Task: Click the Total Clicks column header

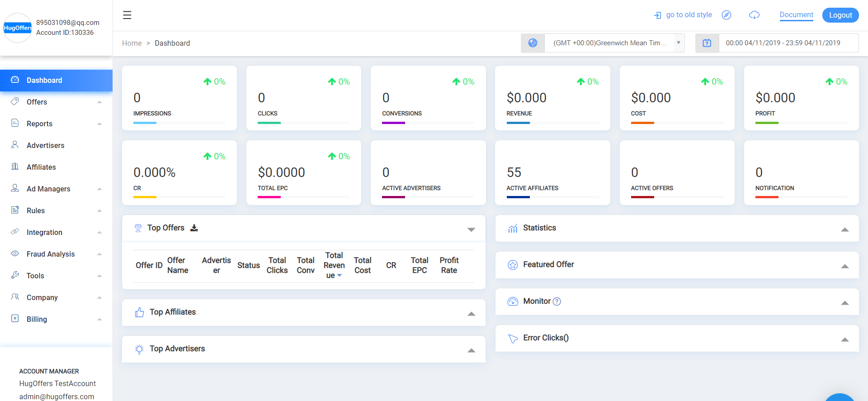Action: tap(277, 265)
